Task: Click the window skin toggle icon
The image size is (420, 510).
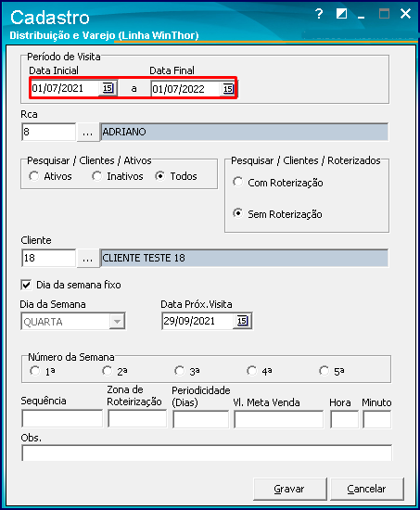Action: point(341,14)
